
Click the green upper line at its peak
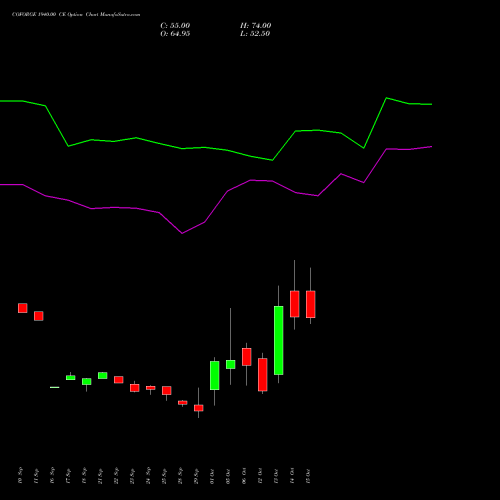pos(386,98)
